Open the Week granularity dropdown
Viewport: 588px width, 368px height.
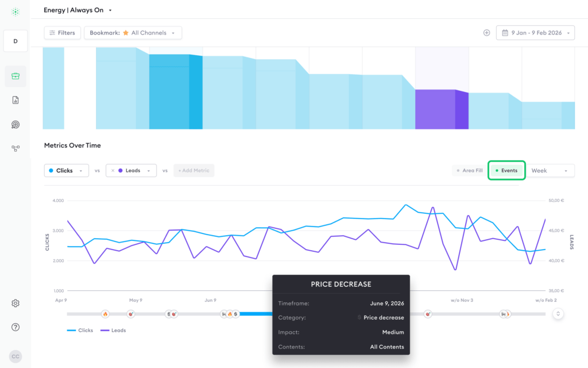click(x=550, y=170)
